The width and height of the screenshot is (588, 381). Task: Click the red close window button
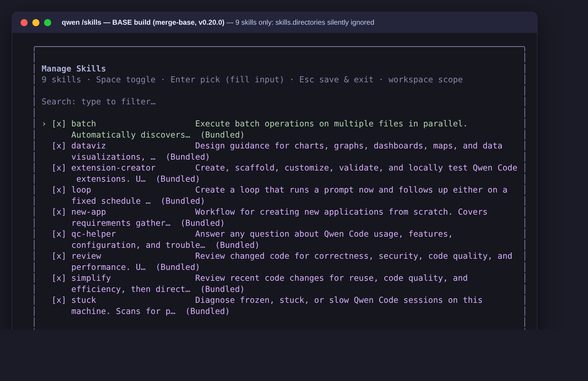pyautogui.click(x=24, y=23)
